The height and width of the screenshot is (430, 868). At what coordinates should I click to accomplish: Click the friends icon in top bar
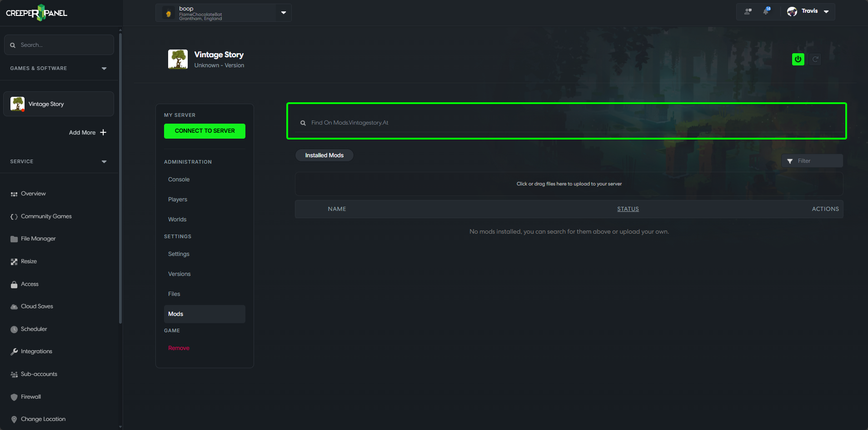pyautogui.click(x=748, y=11)
